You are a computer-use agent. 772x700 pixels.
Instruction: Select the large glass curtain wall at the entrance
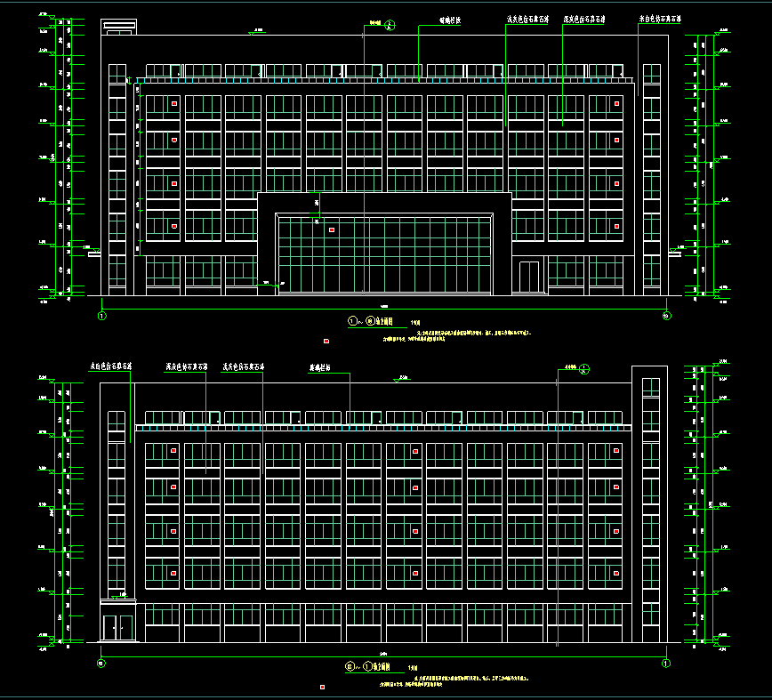pos(384,253)
